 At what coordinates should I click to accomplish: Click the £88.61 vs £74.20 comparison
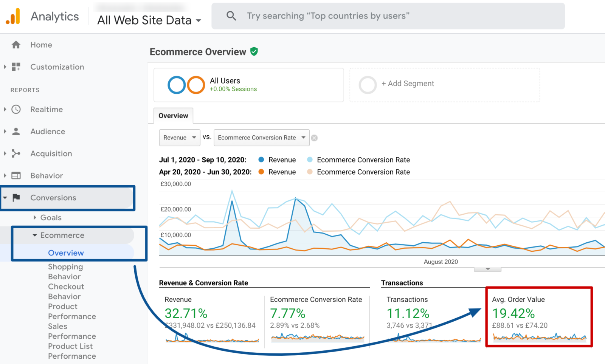click(520, 325)
